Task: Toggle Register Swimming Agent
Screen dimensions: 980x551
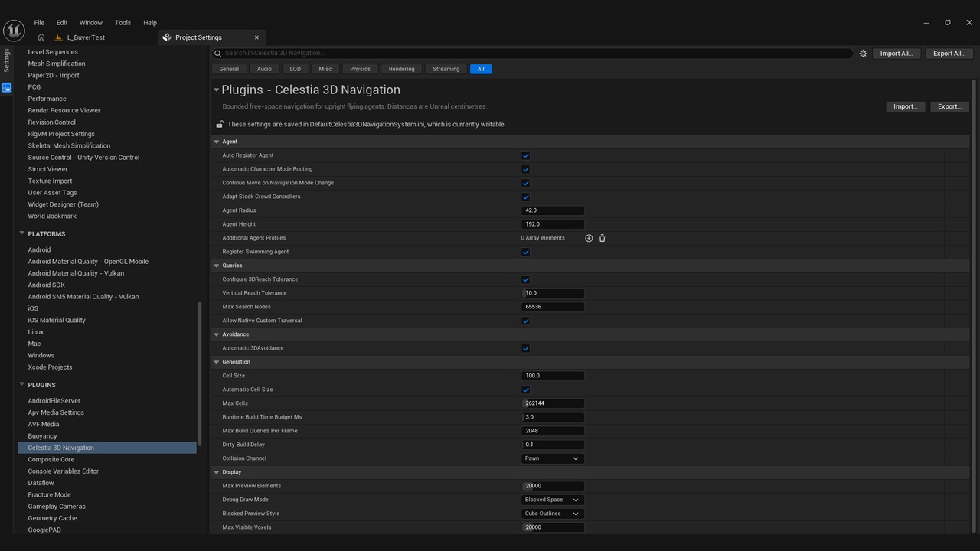Action: 526,252
